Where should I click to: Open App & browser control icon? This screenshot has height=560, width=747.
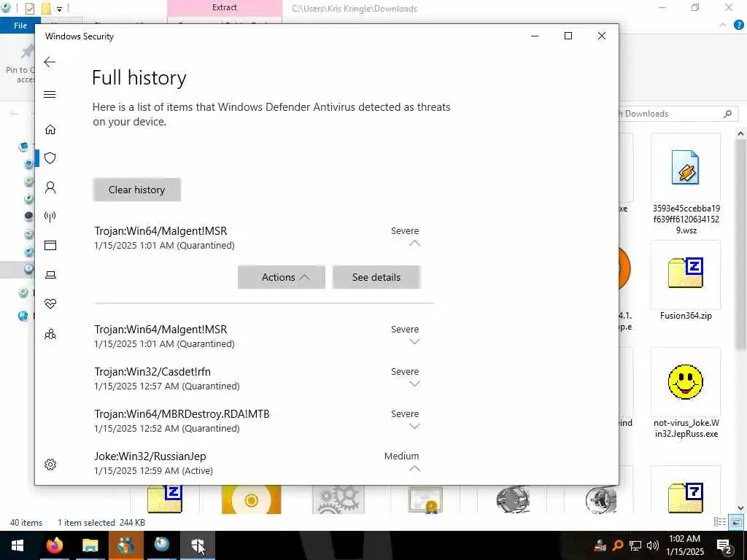[50, 245]
